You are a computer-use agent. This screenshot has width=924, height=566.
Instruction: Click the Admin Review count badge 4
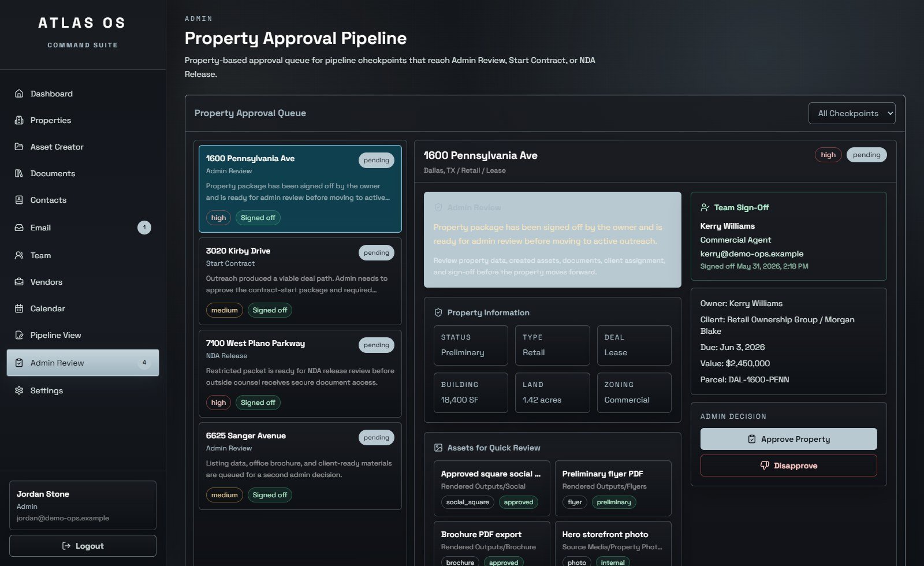tap(144, 363)
